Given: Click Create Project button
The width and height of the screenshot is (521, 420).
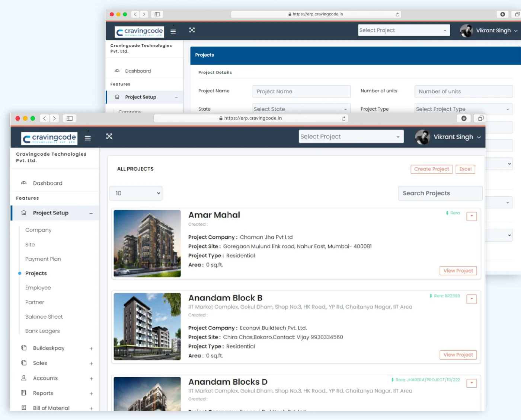Looking at the screenshot, I should [432, 169].
